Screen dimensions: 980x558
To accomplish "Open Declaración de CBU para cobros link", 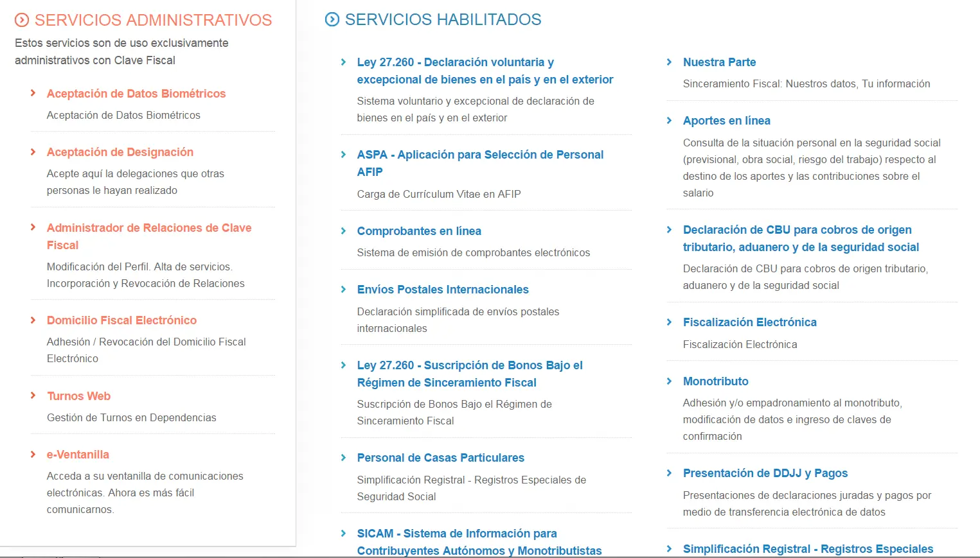I will [801, 238].
